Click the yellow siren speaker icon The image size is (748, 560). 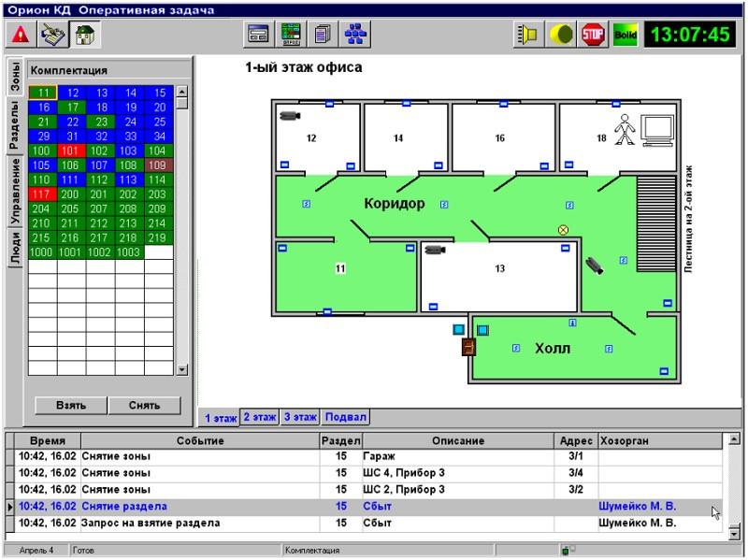coord(528,35)
